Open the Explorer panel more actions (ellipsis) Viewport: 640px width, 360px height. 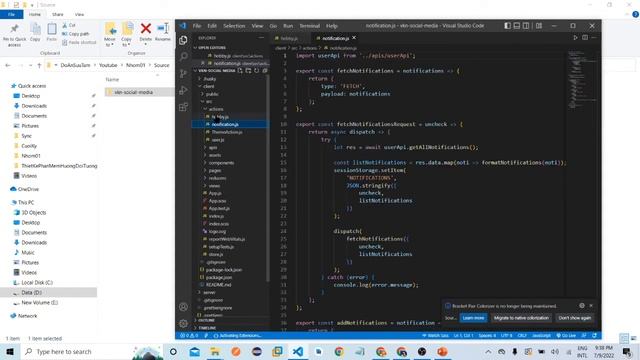pos(261,38)
